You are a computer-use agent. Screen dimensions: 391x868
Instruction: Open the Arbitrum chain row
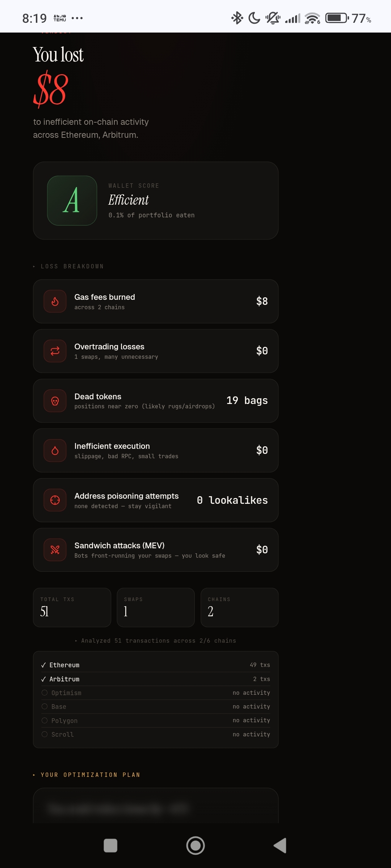(x=156, y=679)
